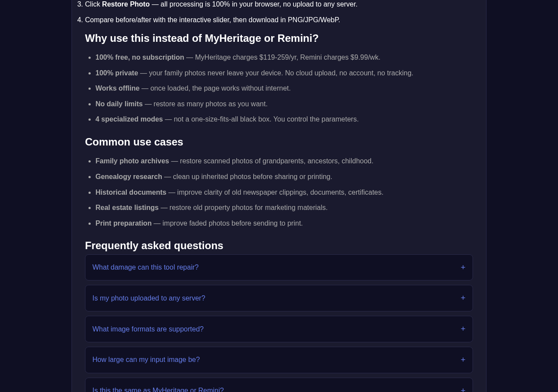Click the "Common use cases" heading
This screenshot has height=392, width=558.
134,142
